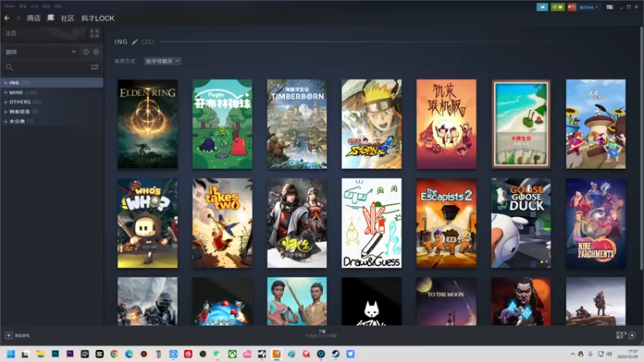Open the 饥荒联机版 game cover
Viewport: 644px width, 362px height.
(x=447, y=124)
